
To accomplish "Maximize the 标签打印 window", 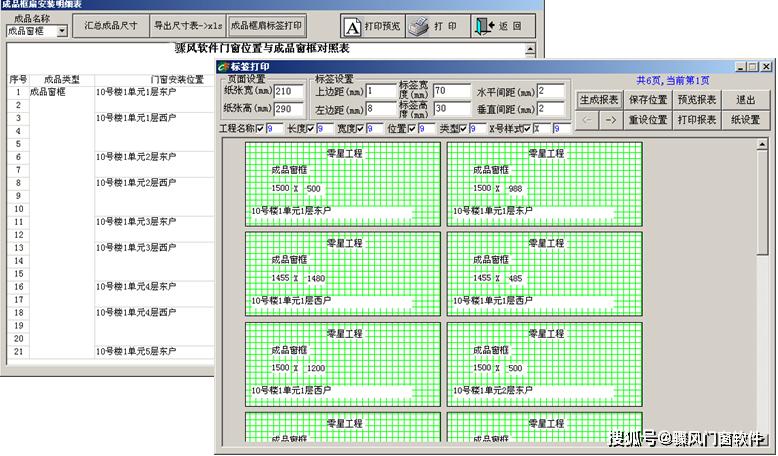I will [753, 66].
